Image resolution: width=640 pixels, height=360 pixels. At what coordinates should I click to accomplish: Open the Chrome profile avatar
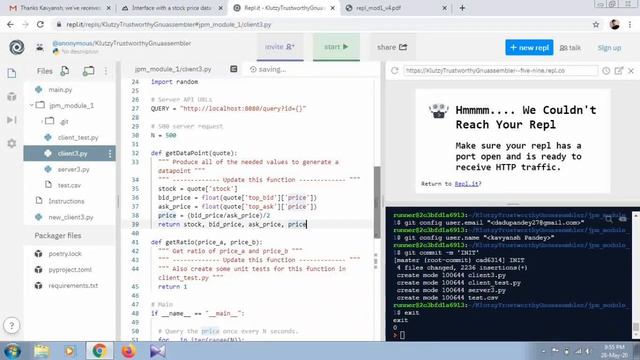click(x=614, y=24)
